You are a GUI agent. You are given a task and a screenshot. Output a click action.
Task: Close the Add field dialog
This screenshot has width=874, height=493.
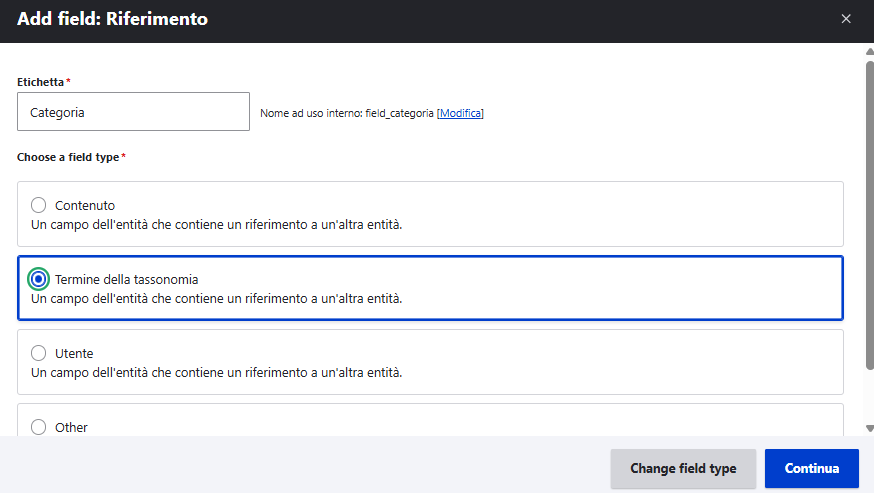click(x=846, y=19)
